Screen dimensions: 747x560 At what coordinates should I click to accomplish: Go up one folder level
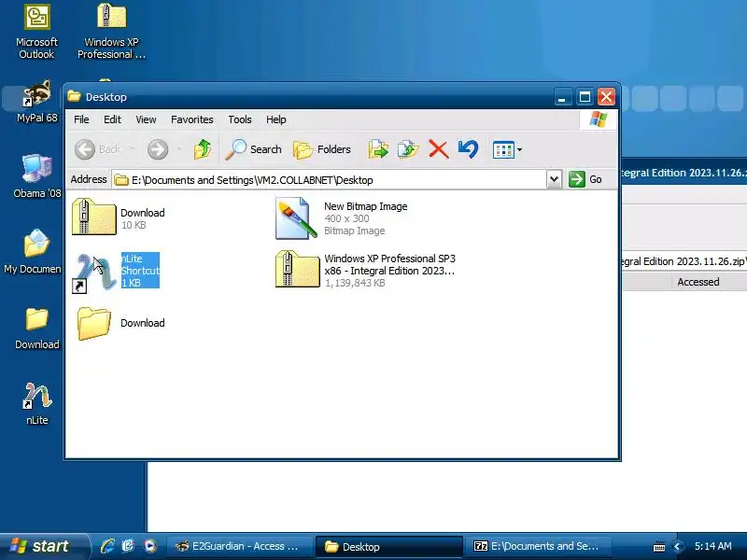tap(203, 149)
